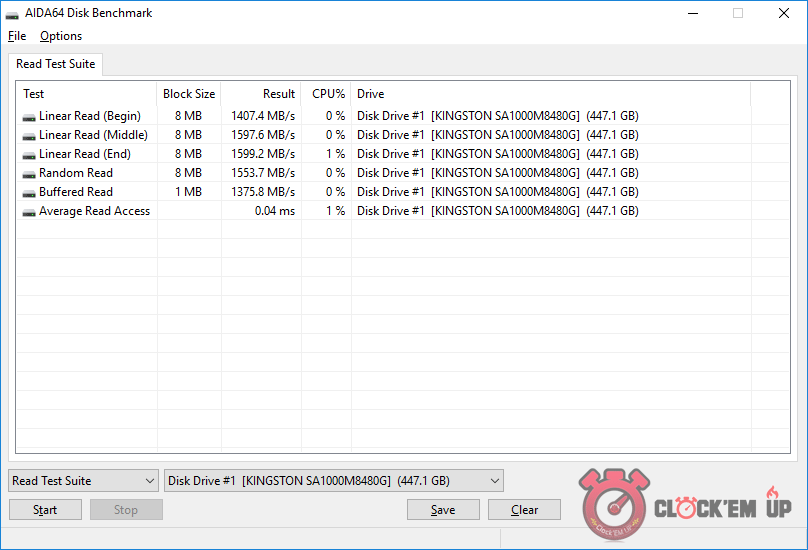Click the Linear Read (Begin) drive icon
This screenshot has width=808, height=550.
coord(29,116)
